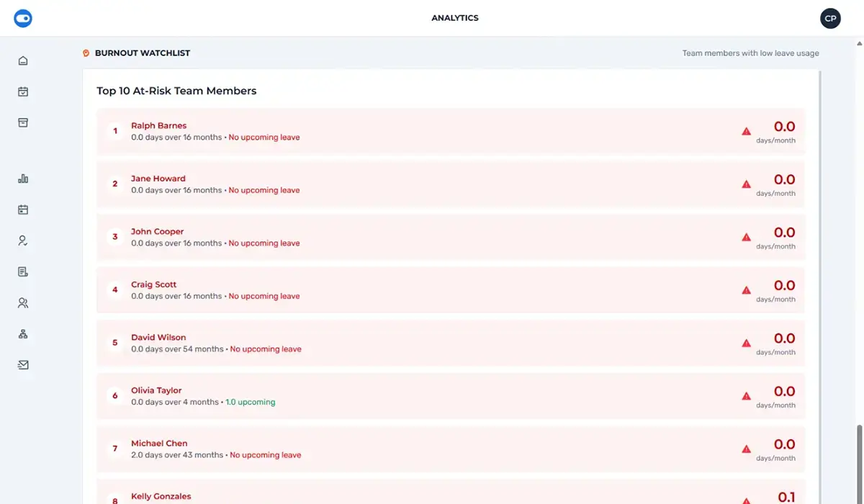Screen dimensions: 864x504
Task: Click the circular app logo top-left
Action: (22, 18)
